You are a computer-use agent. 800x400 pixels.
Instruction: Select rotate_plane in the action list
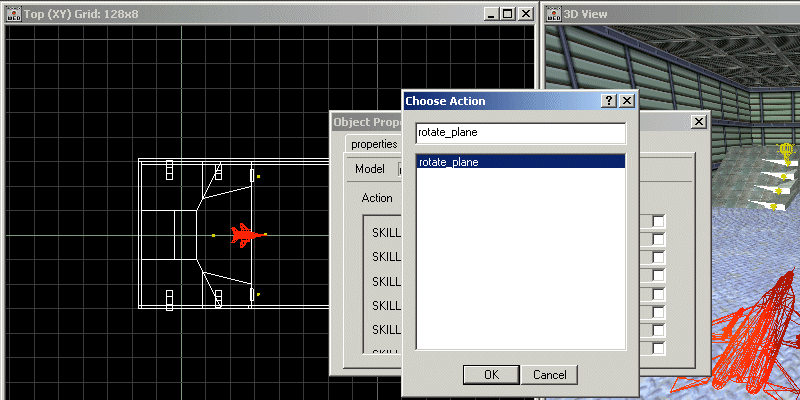pos(520,162)
